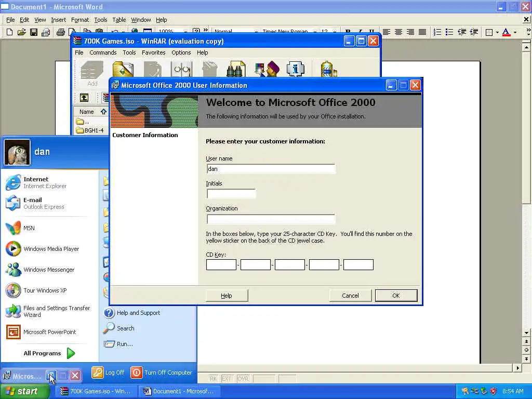Click WinRAR's Wizard icon
The height and width of the screenshot is (399, 532).
[267, 69]
